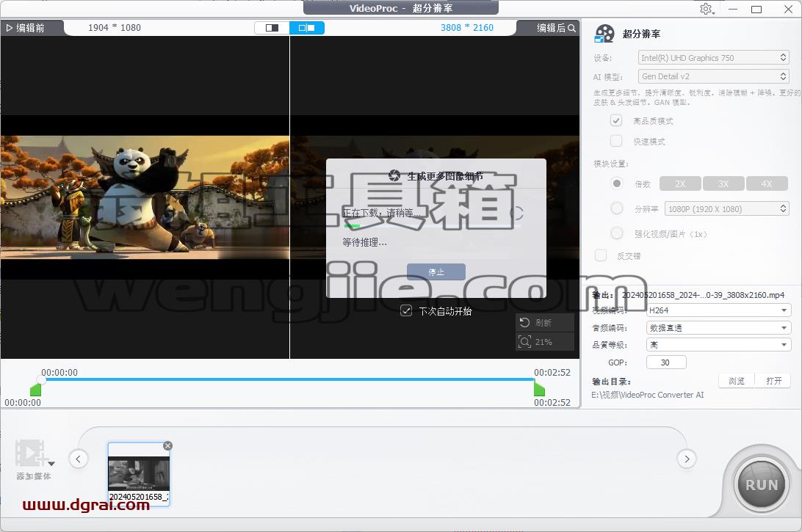Enable the 反交错 checkbox
The height and width of the screenshot is (532, 802).
(x=601, y=255)
